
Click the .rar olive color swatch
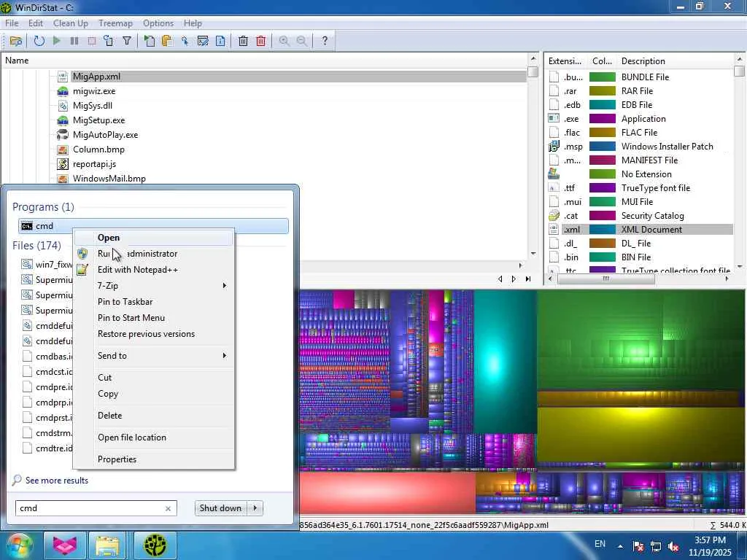[x=602, y=91]
